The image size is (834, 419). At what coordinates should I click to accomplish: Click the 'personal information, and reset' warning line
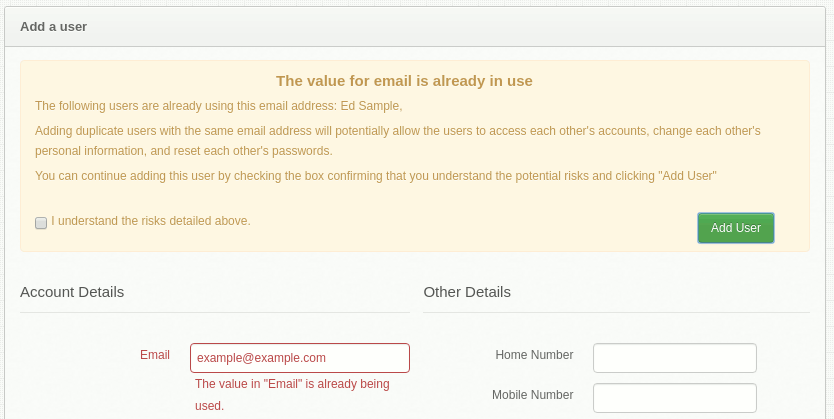click(x=184, y=151)
